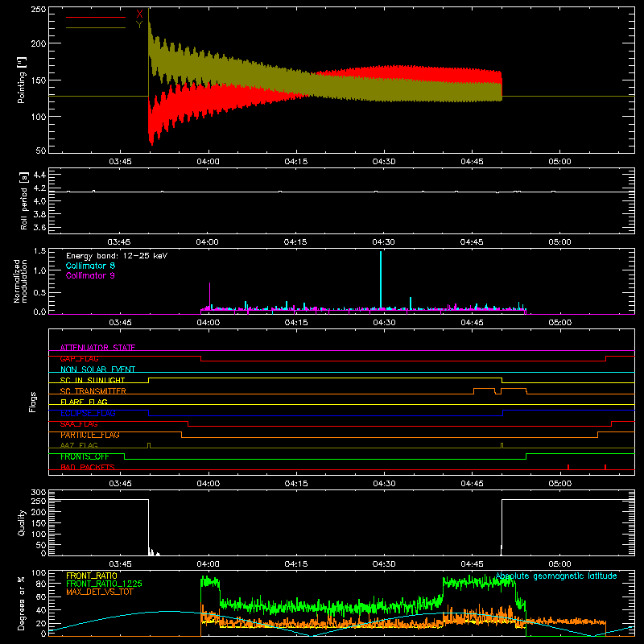Click the FRONTS_OFF flag label
Image resolution: width=644 pixels, height=644 pixels.
(85, 456)
